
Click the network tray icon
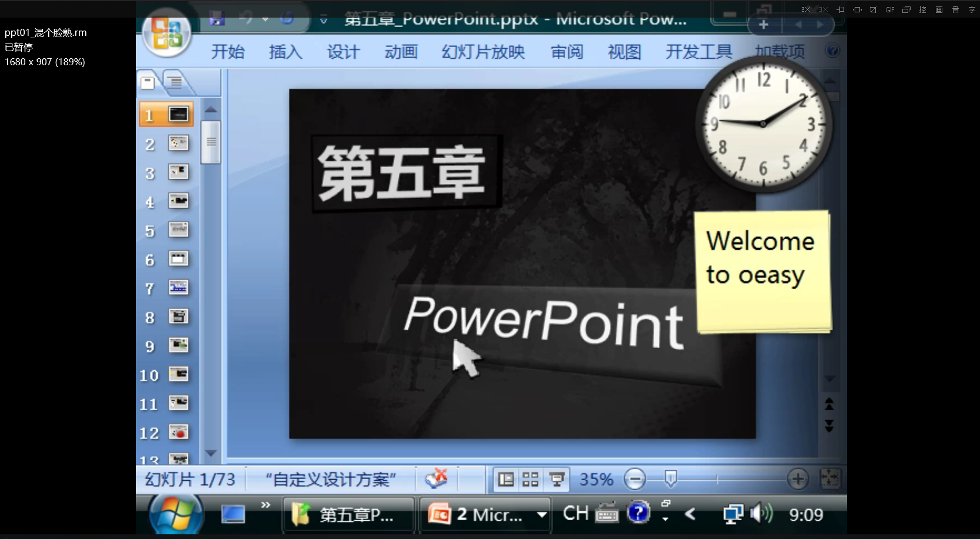pyautogui.click(x=733, y=514)
